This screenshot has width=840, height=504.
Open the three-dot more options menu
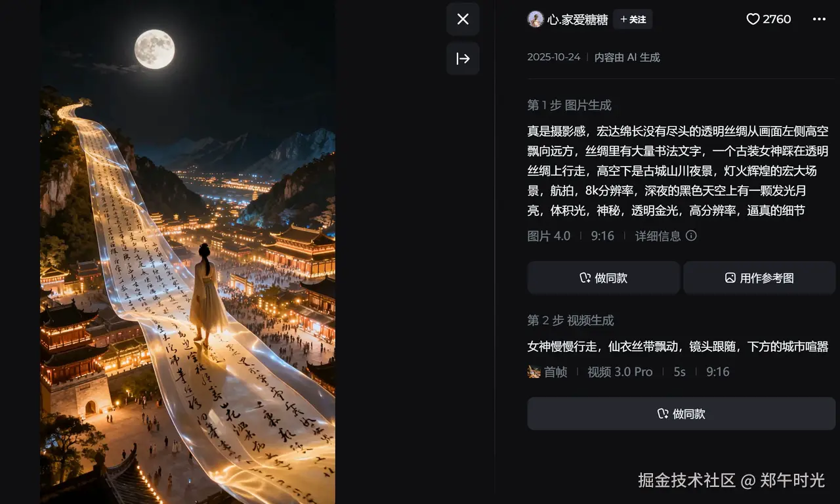(819, 19)
